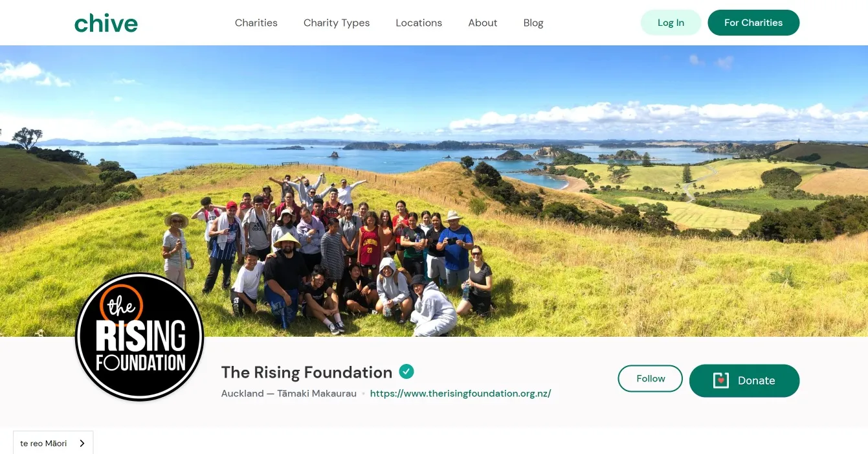
Task: Go to the Charities page
Action: tap(256, 23)
